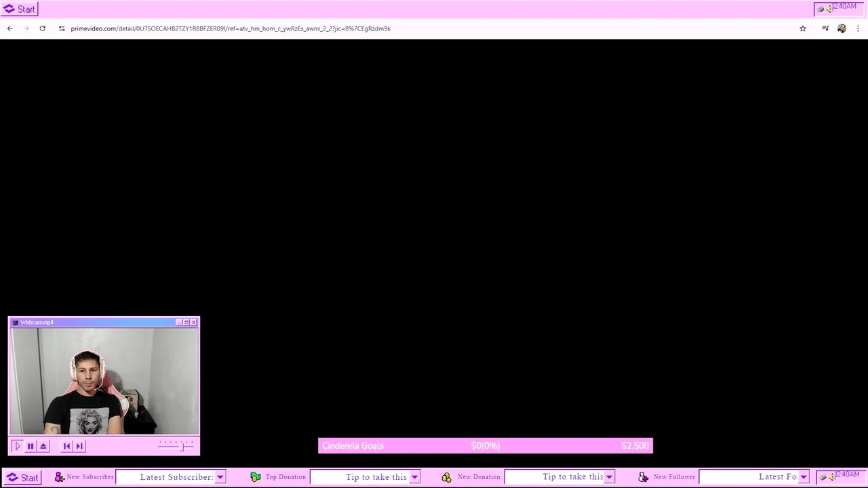This screenshot has height=488, width=868.
Task: Expand the New Donation dropdown arrow
Action: tap(609, 477)
